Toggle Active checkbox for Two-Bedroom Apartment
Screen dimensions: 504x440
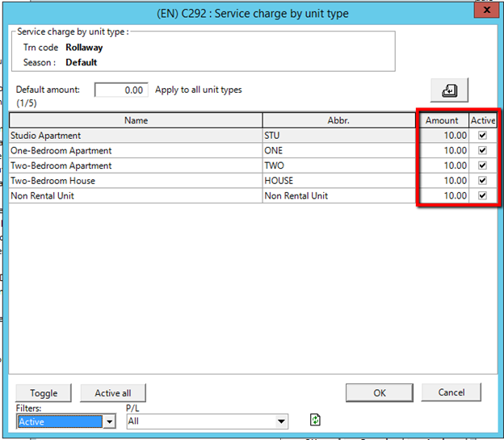483,166
